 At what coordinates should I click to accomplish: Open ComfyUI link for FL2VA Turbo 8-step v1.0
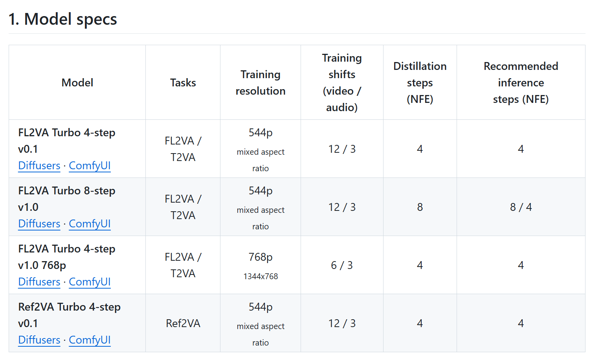click(x=90, y=224)
